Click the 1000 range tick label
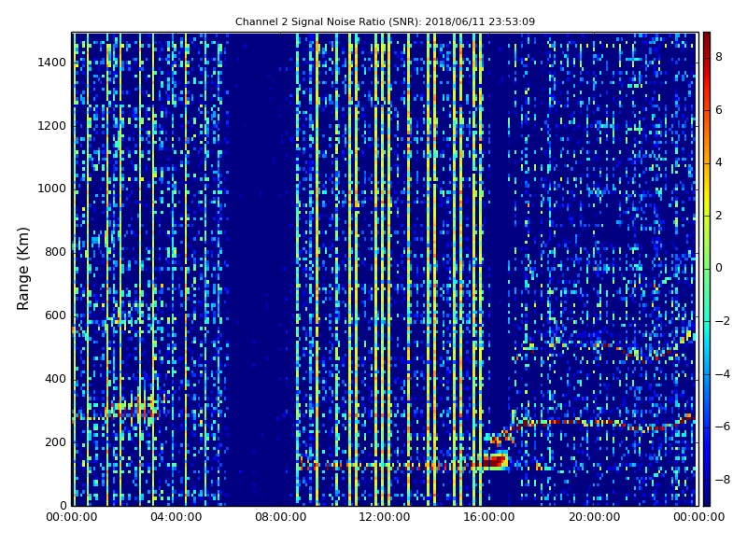The width and height of the screenshot is (747, 560). click(x=52, y=189)
